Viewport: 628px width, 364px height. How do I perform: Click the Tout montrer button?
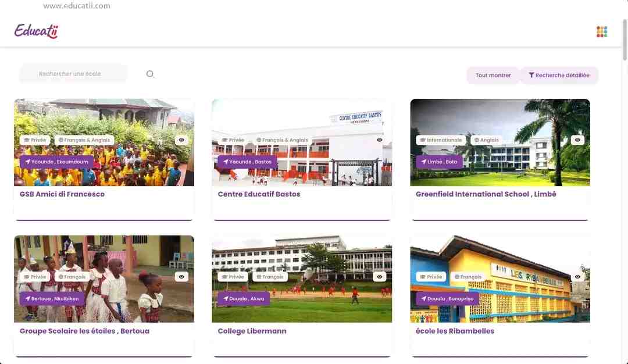click(x=493, y=75)
